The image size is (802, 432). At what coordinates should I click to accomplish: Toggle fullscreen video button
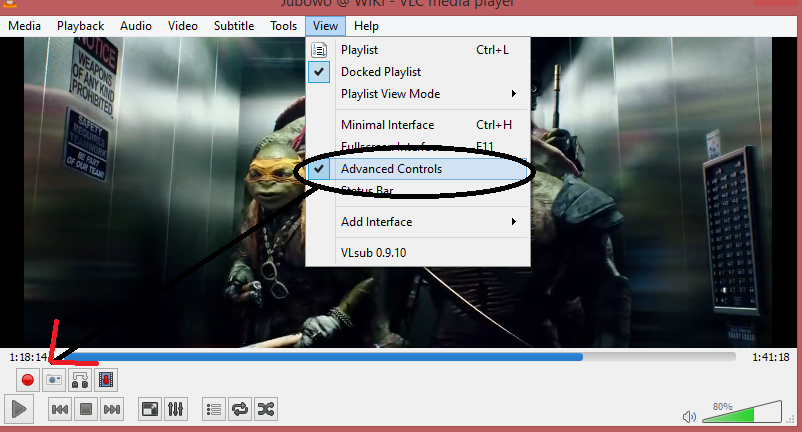pyautogui.click(x=150, y=409)
